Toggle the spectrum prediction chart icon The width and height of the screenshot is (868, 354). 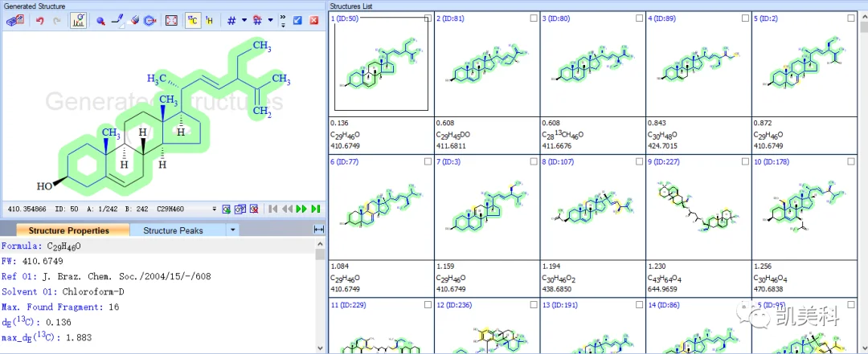[x=78, y=20]
